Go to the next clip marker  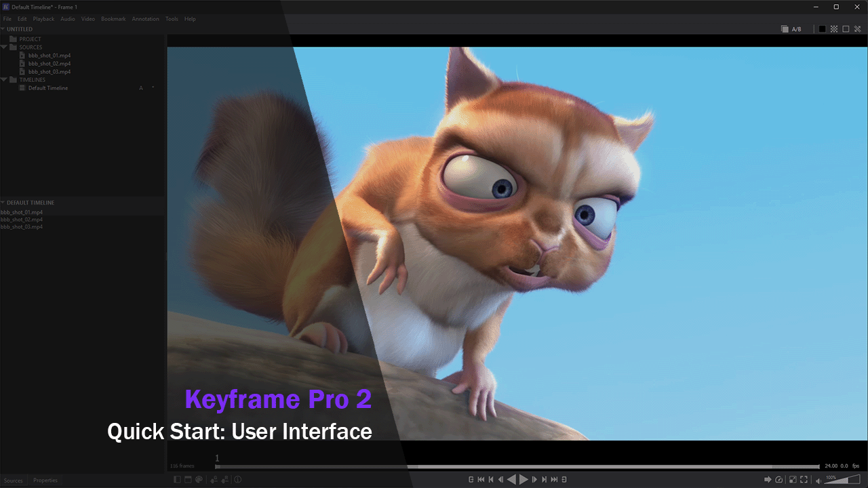pyautogui.click(x=545, y=480)
